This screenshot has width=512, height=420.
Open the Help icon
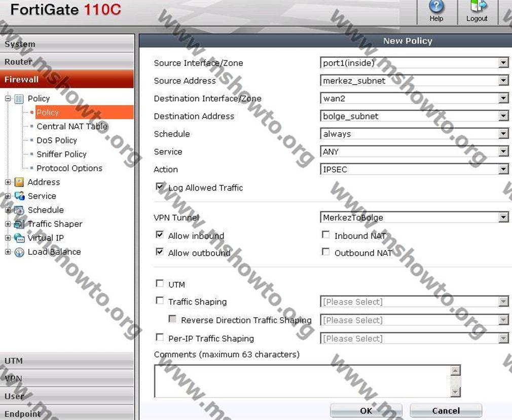436,7
